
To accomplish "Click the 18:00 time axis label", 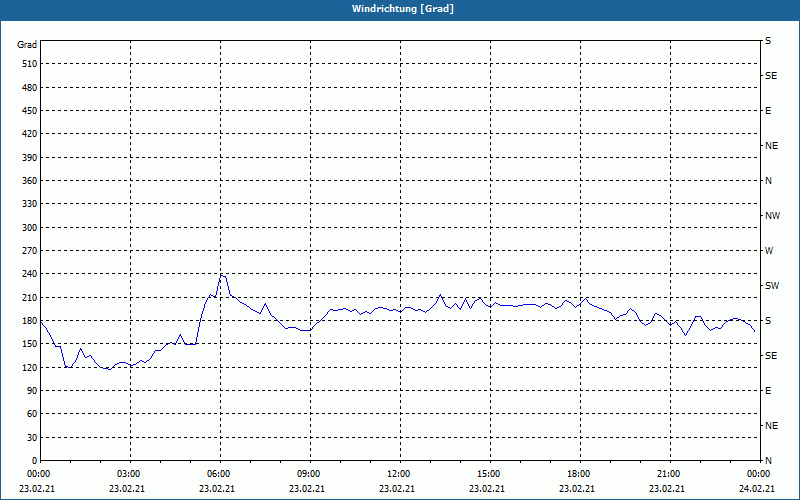I will pyautogui.click(x=578, y=474).
